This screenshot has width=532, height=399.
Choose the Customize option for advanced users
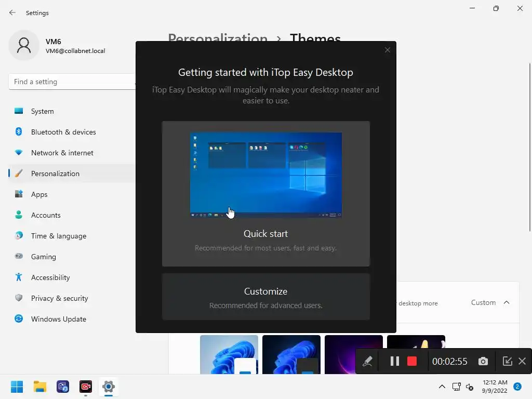point(265,297)
